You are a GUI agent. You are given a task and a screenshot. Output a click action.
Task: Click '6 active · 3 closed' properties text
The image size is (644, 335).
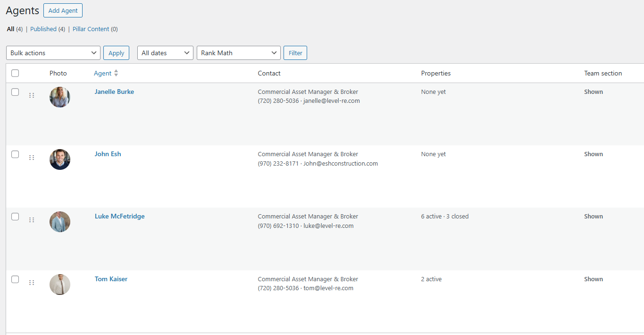point(445,217)
